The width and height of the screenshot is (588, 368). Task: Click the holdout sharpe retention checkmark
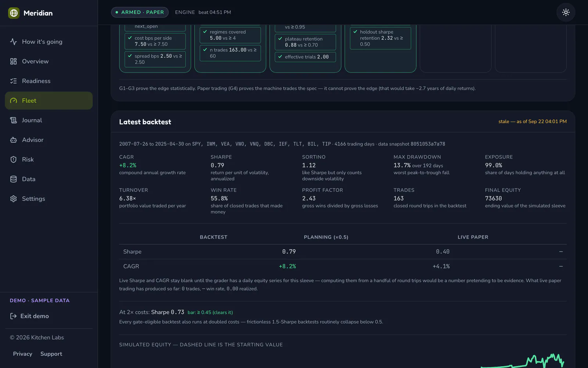tap(355, 32)
